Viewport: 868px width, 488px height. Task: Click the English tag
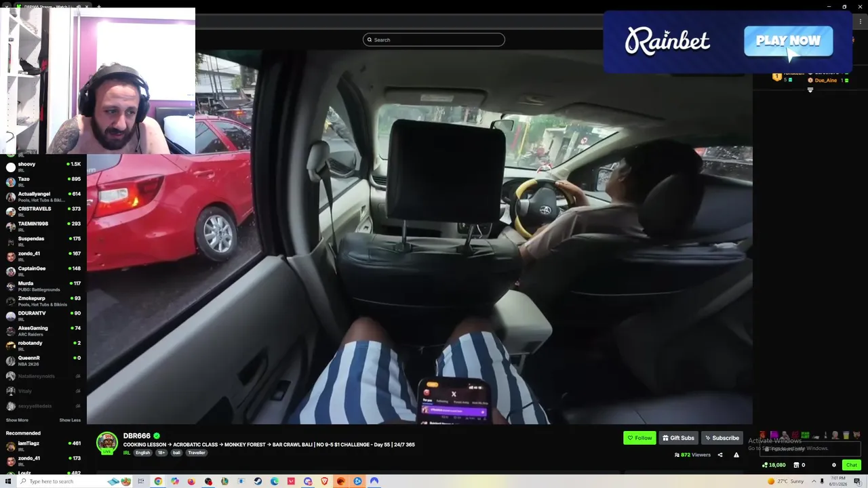[143, 453]
